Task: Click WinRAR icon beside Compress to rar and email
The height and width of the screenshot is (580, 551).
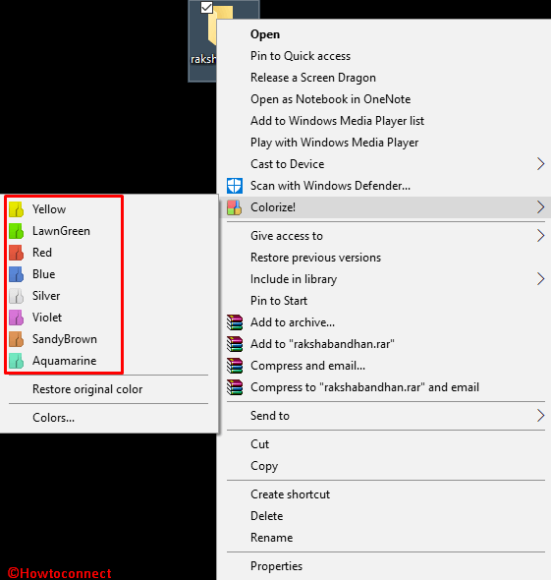Action: [x=235, y=387]
